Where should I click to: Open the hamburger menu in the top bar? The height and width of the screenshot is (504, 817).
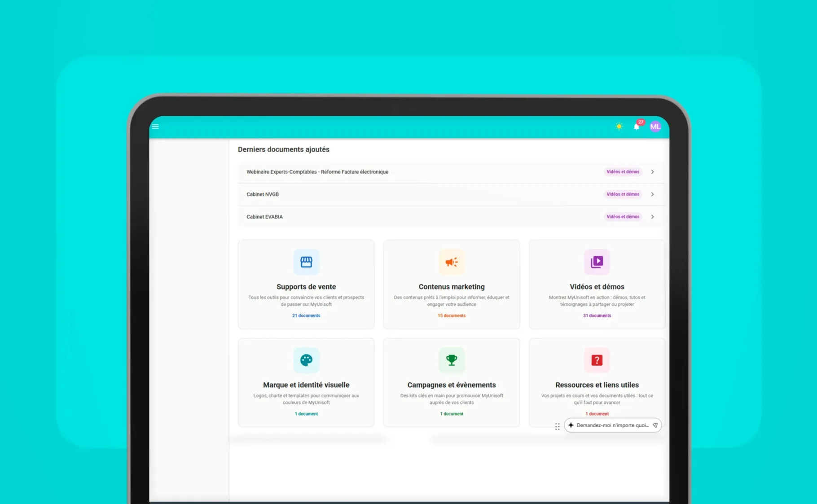click(155, 127)
